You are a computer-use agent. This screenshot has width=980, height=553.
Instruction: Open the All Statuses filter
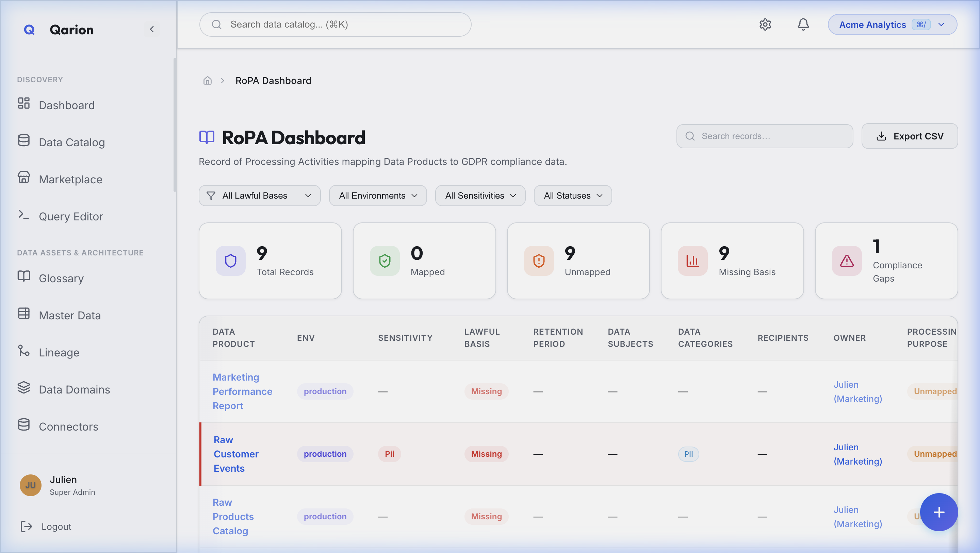pyautogui.click(x=573, y=196)
